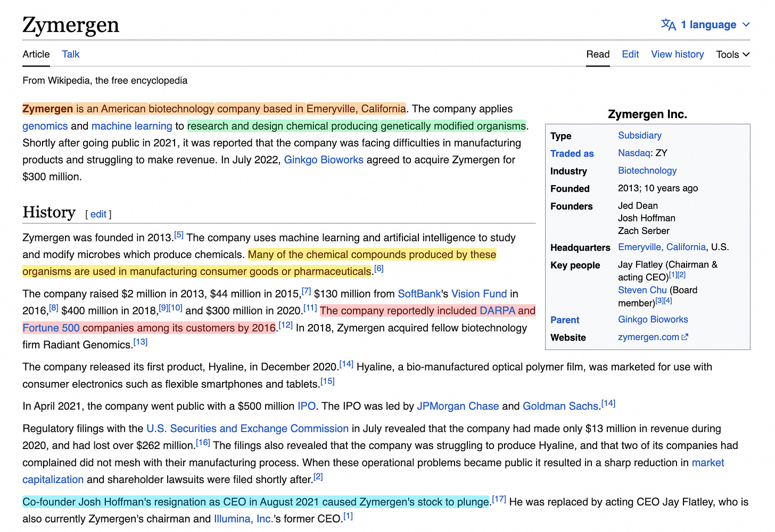Open the Talk tab

tap(71, 54)
